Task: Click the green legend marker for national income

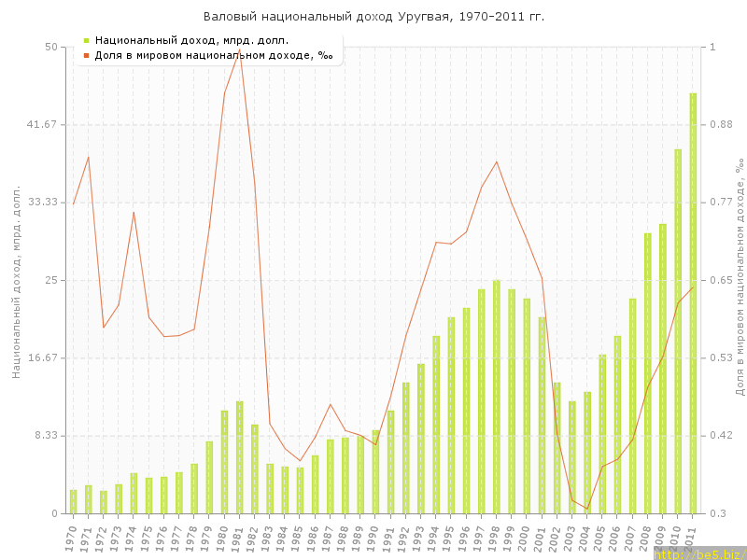Action: coord(86,40)
